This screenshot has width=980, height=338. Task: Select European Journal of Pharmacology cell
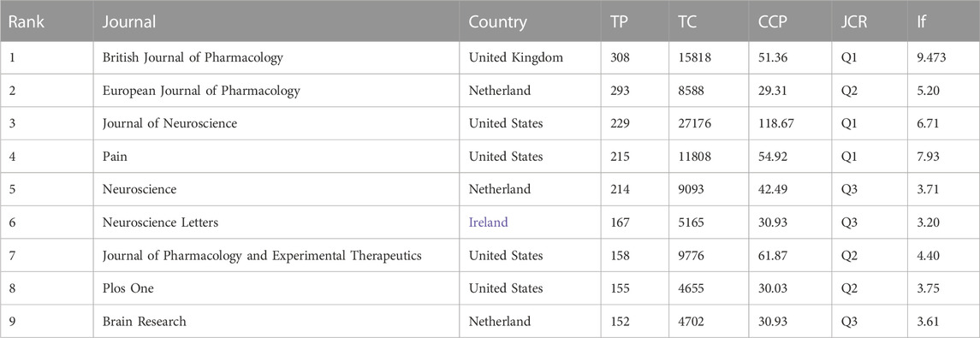coord(201,92)
